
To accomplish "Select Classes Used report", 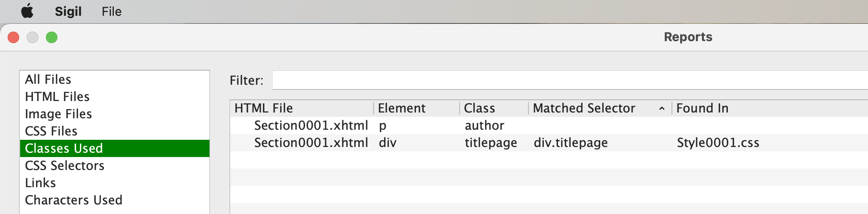I will coord(64,148).
